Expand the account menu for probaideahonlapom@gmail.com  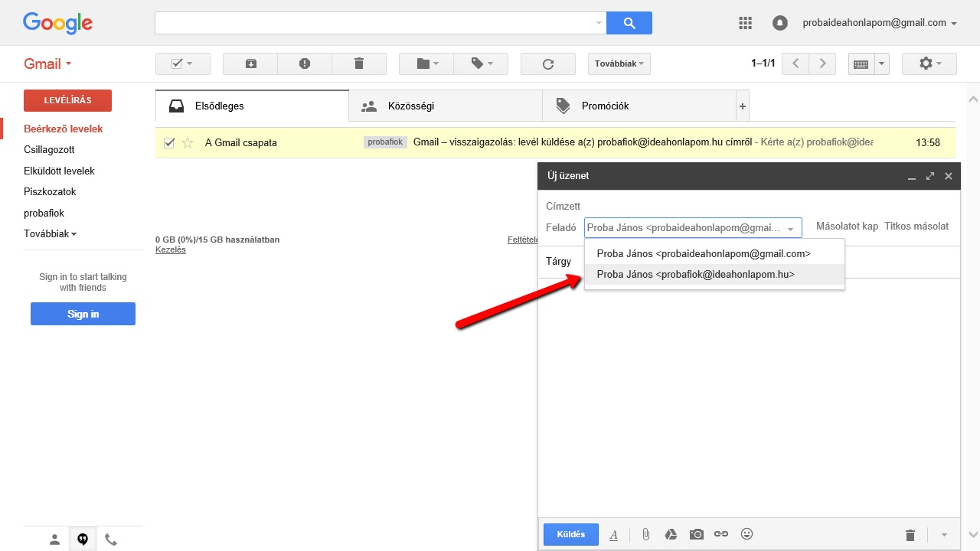point(880,23)
